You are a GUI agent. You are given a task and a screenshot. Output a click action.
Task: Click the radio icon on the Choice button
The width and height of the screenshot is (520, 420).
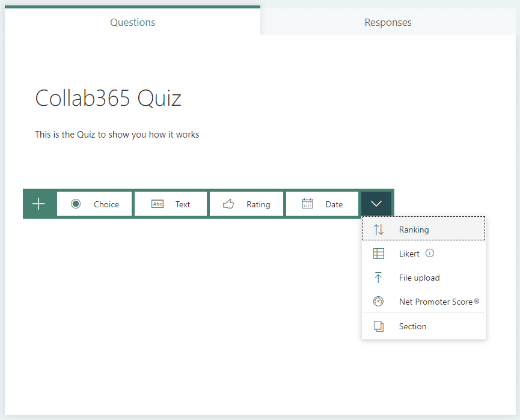click(76, 204)
